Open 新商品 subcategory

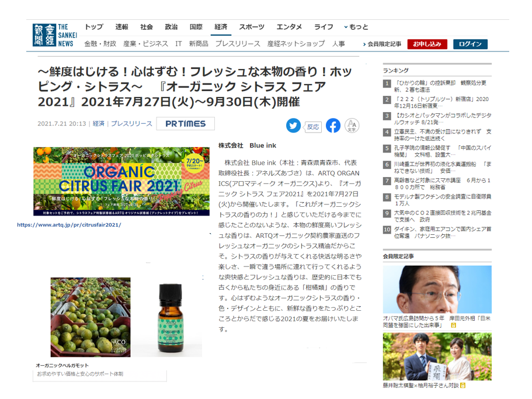click(x=199, y=44)
